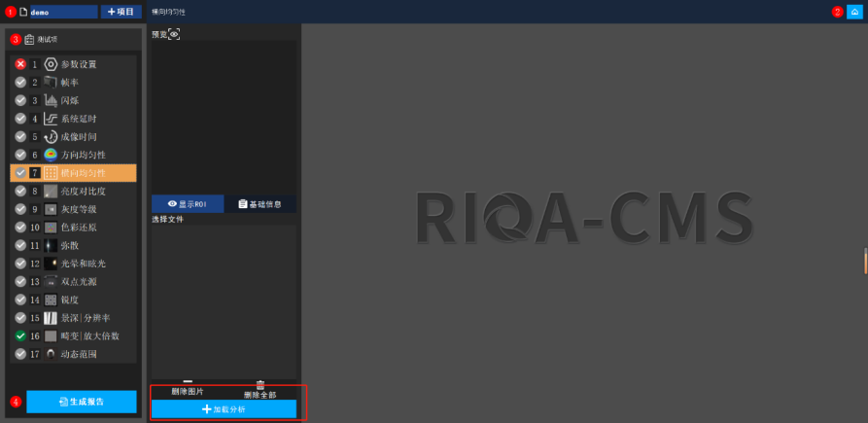
Task: Select the 参数设置 hexagon settings icon
Action: pos(51,64)
